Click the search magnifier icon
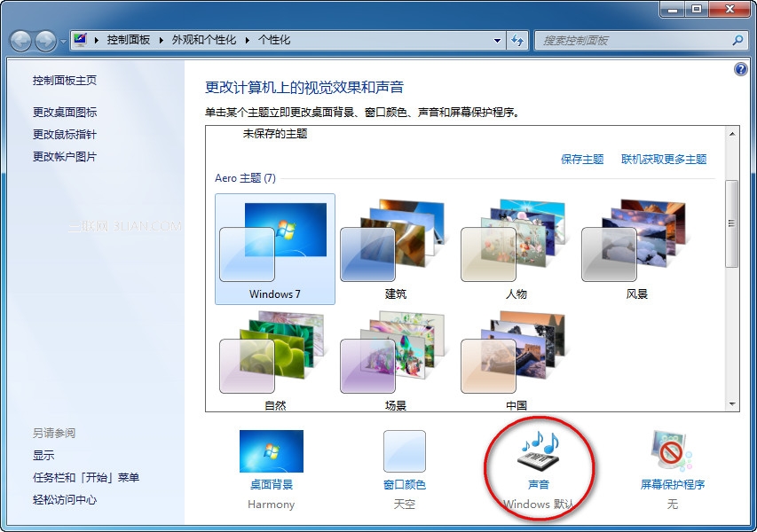The image size is (757, 532). point(737,40)
